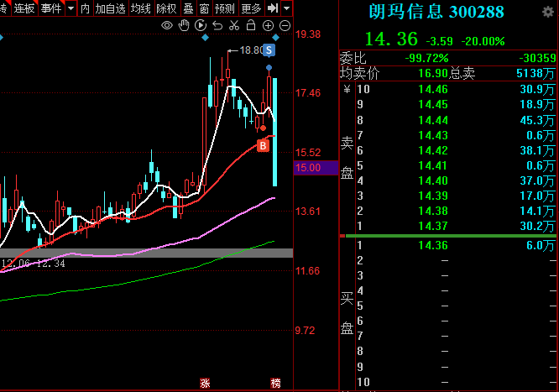This screenshot has height=392, width=559.
Task: Click the undo arrow icon
Action: pyautogui.click(x=218, y=27)
